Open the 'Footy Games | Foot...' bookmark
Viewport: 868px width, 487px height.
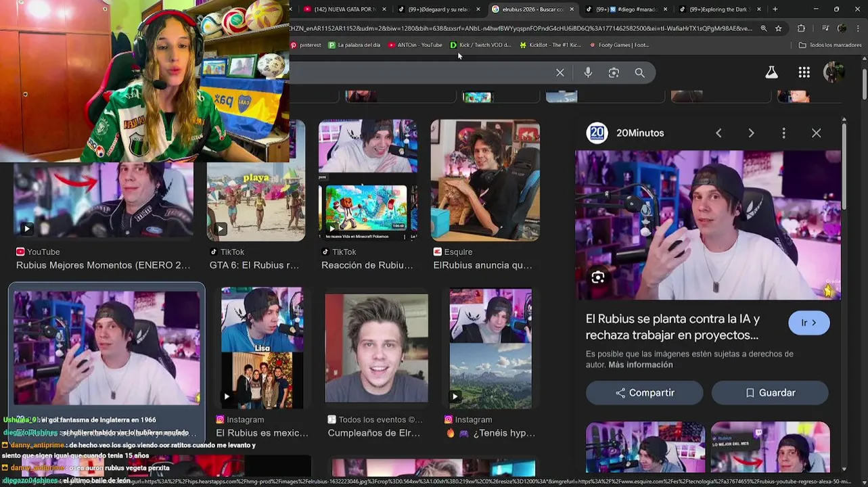tap(619, 45)
